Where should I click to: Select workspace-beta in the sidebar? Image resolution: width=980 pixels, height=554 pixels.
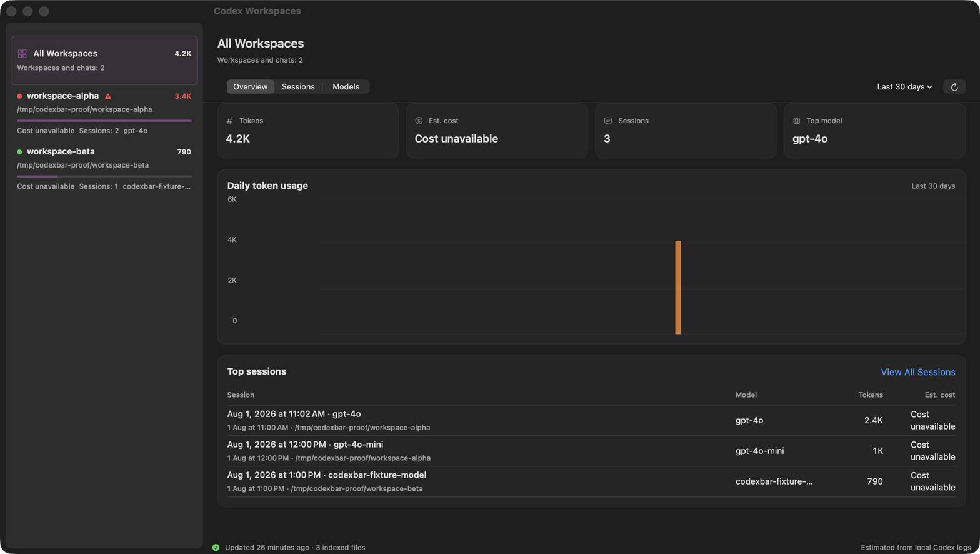click(104, 169)
